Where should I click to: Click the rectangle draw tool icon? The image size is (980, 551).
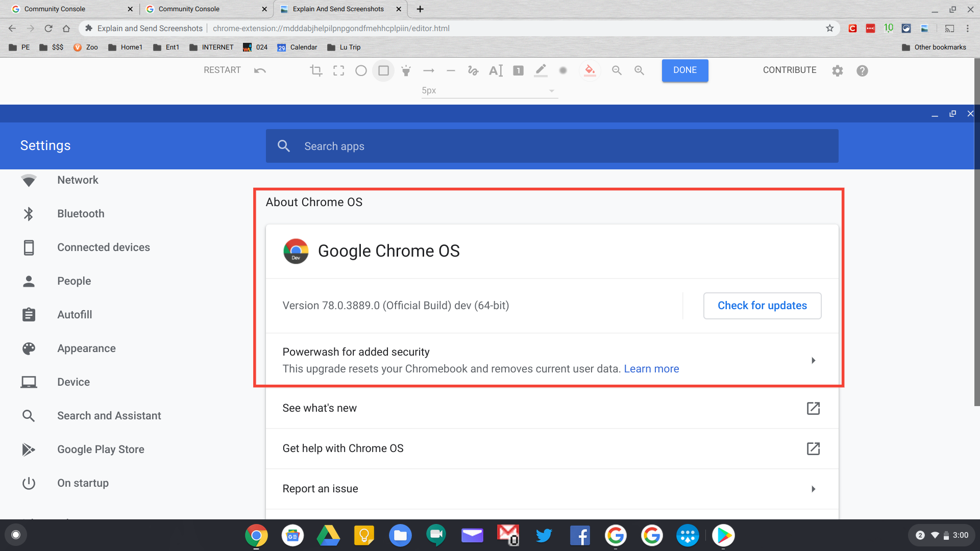click(383, 70)
